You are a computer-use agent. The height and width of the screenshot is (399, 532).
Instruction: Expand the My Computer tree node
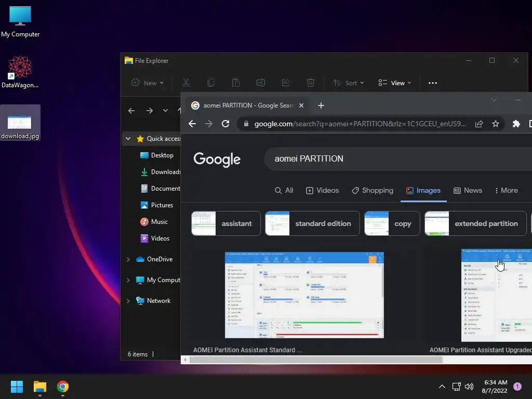click(x=128, y=280)
